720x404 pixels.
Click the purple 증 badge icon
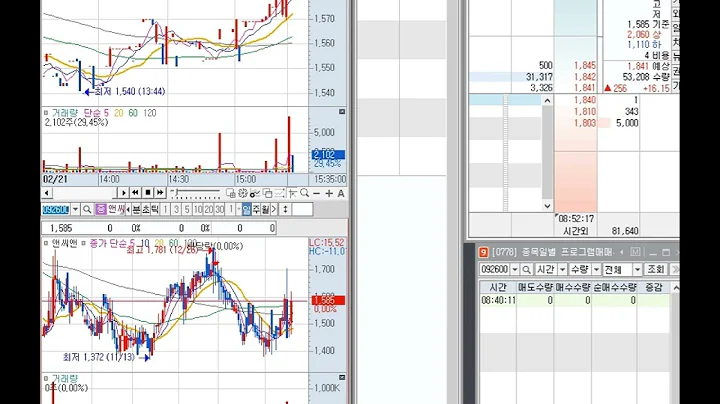pyautogui.click(x=101, y=209)
